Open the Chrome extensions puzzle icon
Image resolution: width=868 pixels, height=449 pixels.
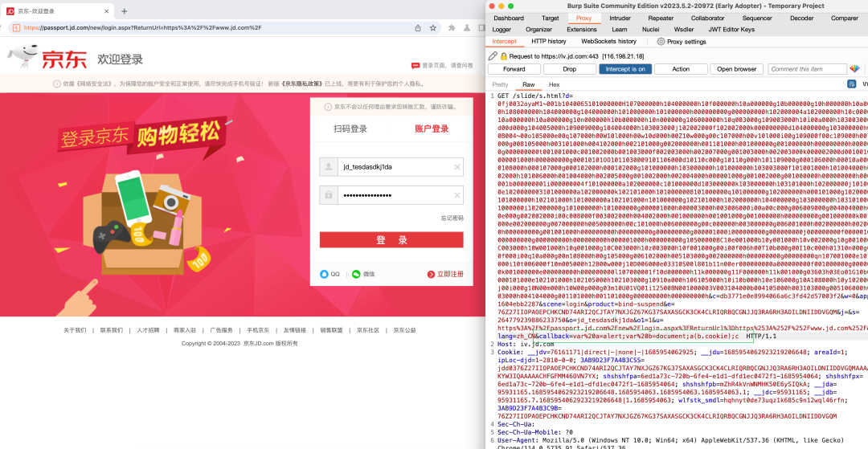pos(452,27)
